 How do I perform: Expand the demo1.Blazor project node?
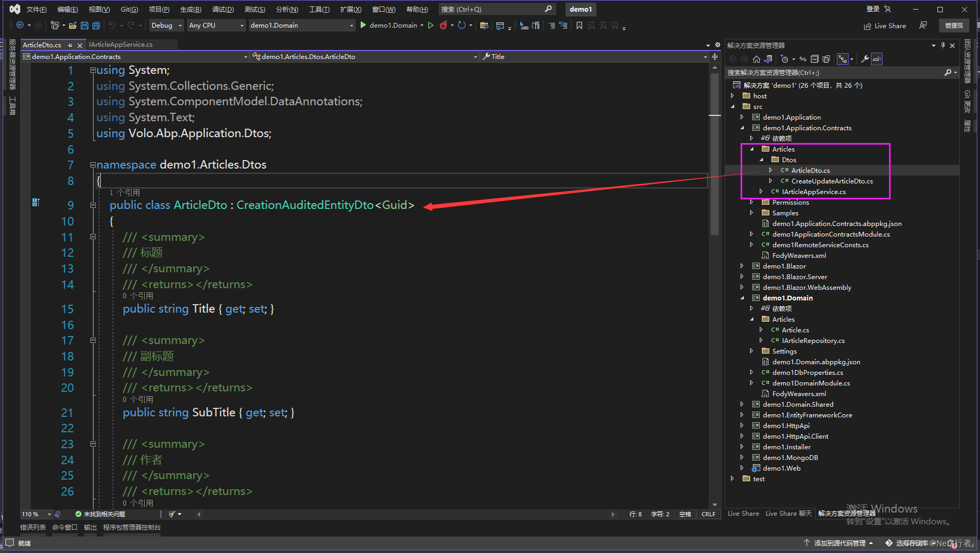742,266
